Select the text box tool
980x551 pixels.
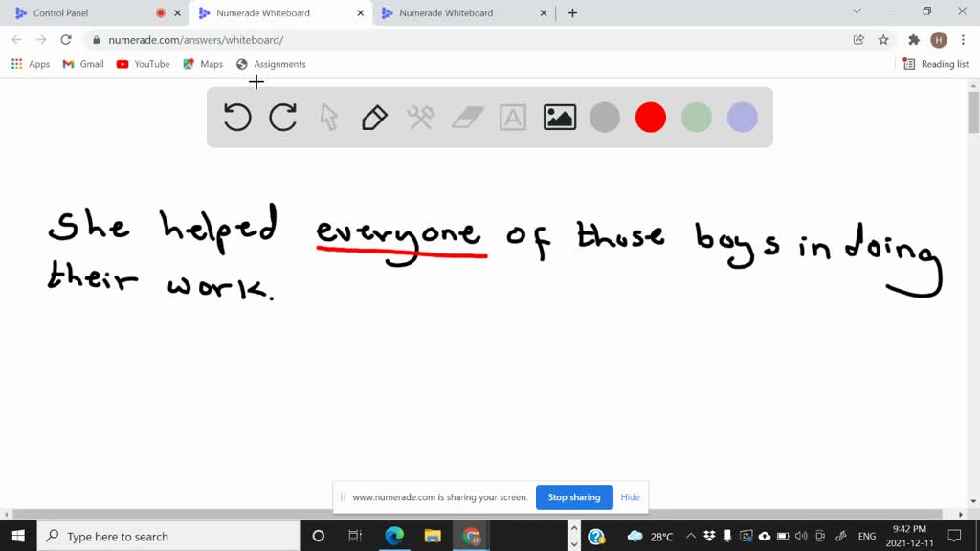[x=513, y=118]
